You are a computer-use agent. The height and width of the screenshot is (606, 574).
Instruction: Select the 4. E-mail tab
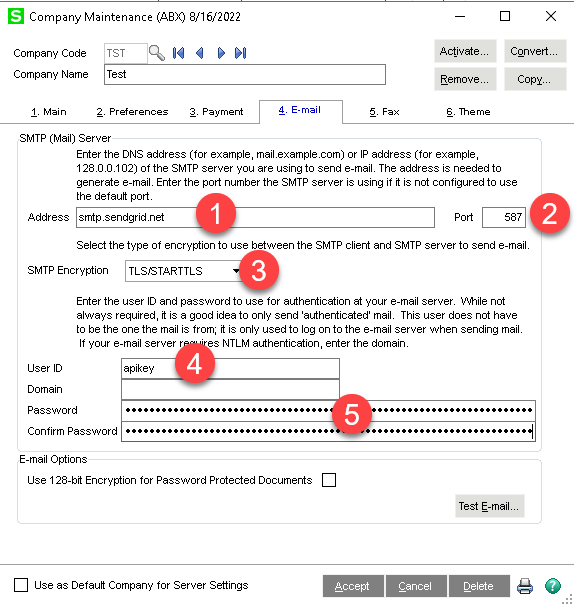point(300,110)
